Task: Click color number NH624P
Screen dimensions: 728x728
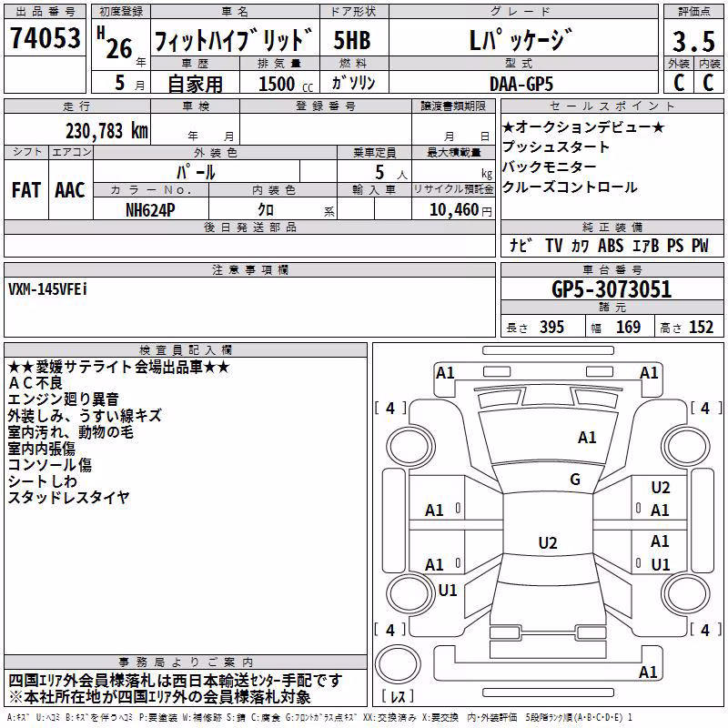Action: [x=150, y=210]
